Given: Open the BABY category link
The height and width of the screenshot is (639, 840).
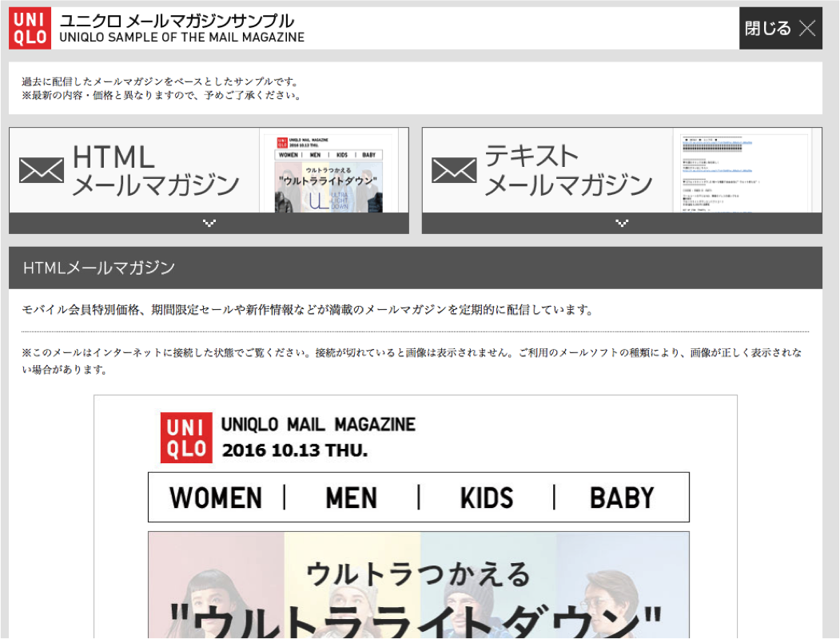Looking at the screenshot, I should 621,498.
